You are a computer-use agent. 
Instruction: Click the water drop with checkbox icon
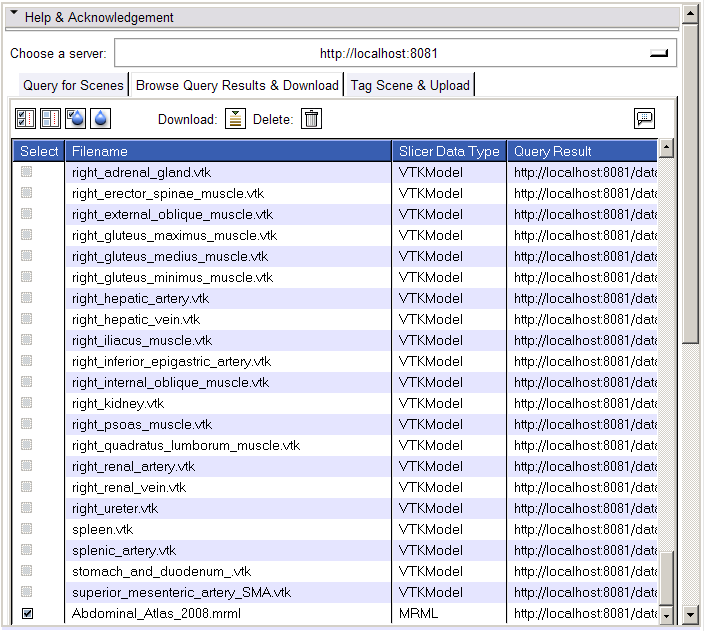[x=75, y=119]
